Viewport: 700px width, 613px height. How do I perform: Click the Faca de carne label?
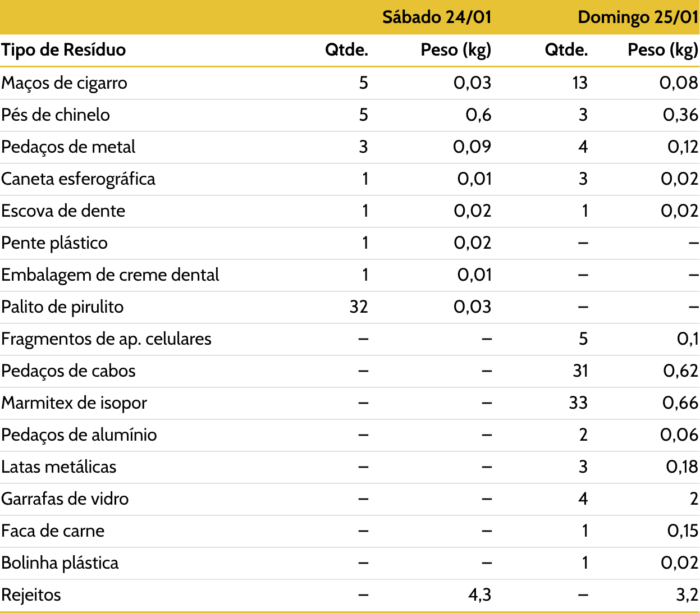pyautogui.click(x=53, y=531)
